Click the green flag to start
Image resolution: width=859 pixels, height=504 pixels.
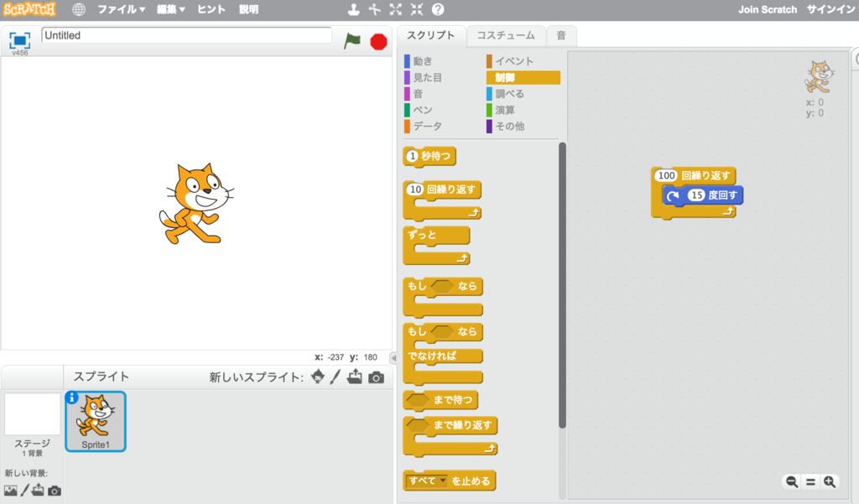coord(352,41)
